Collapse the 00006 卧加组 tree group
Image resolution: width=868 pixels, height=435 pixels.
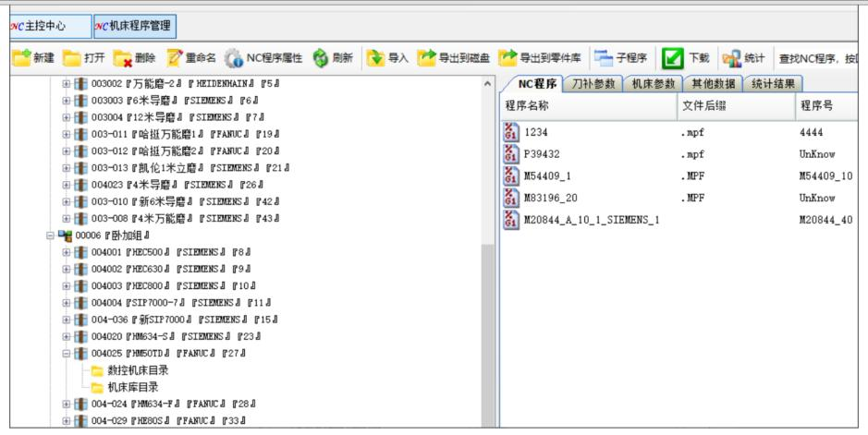52,236
